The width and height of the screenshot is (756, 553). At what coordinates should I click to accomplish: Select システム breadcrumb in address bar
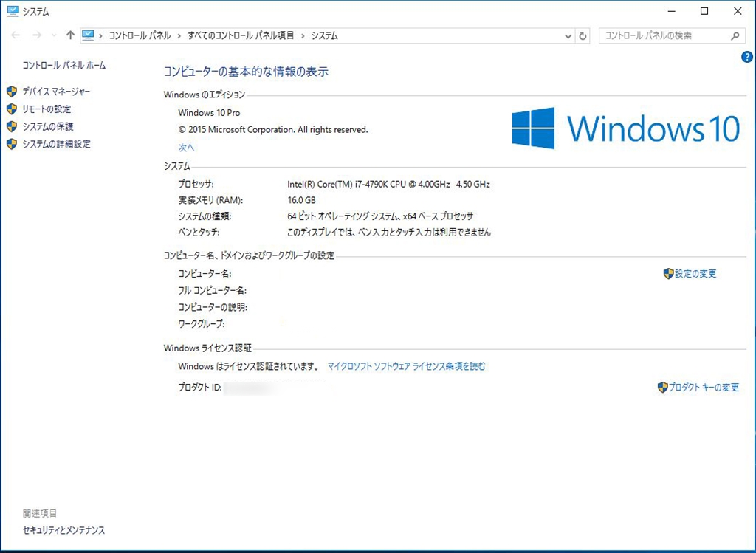(x=325, y=35)
